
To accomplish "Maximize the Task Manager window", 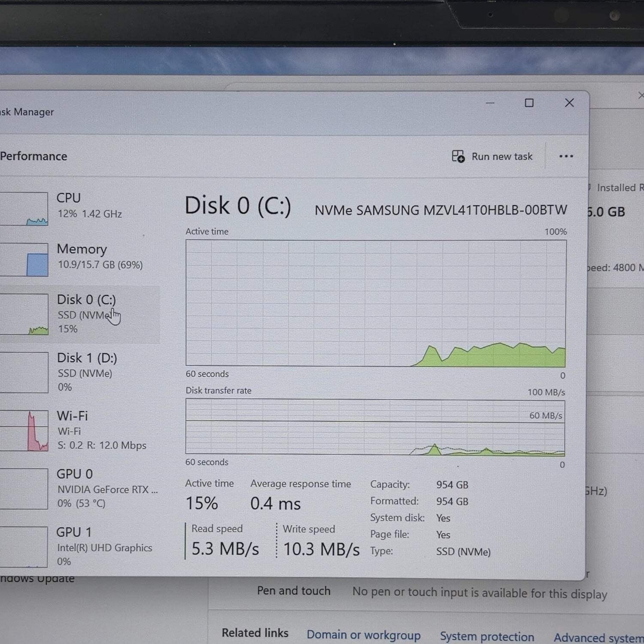I will pos(529,103).
